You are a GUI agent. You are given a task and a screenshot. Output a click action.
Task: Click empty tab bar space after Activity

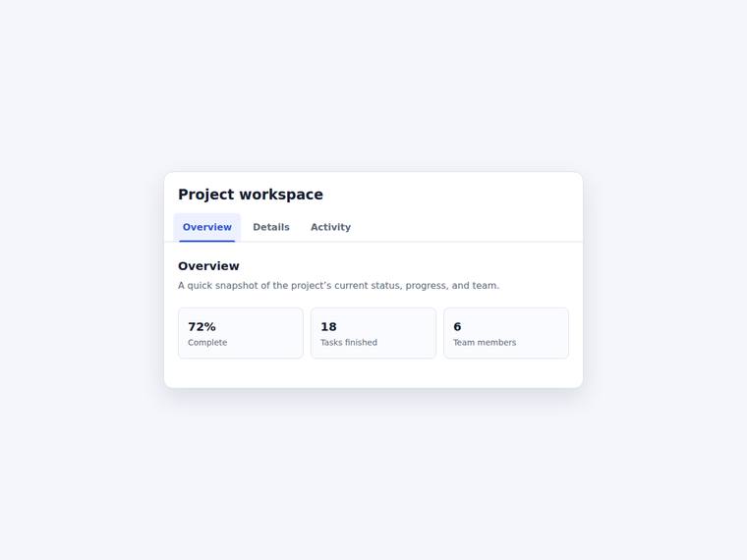[467, 227]
